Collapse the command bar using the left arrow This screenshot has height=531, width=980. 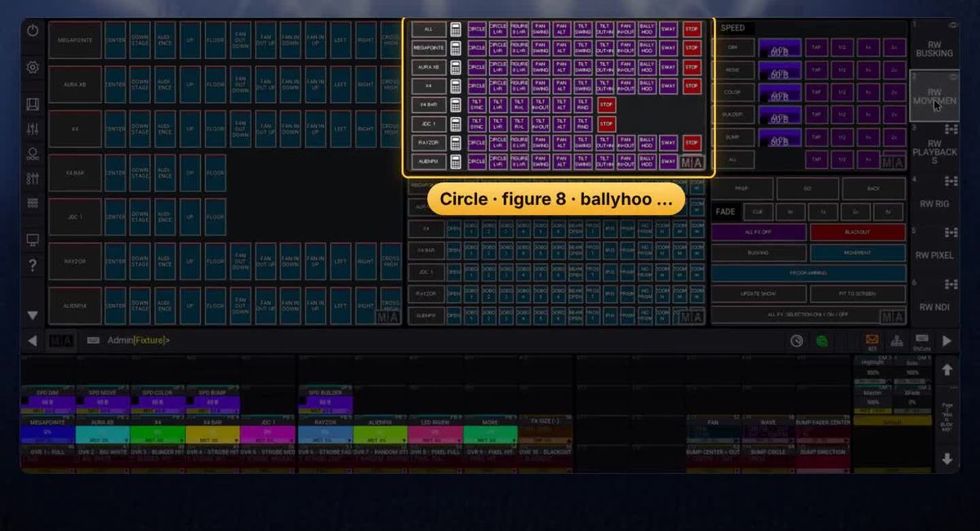(33, 341)
